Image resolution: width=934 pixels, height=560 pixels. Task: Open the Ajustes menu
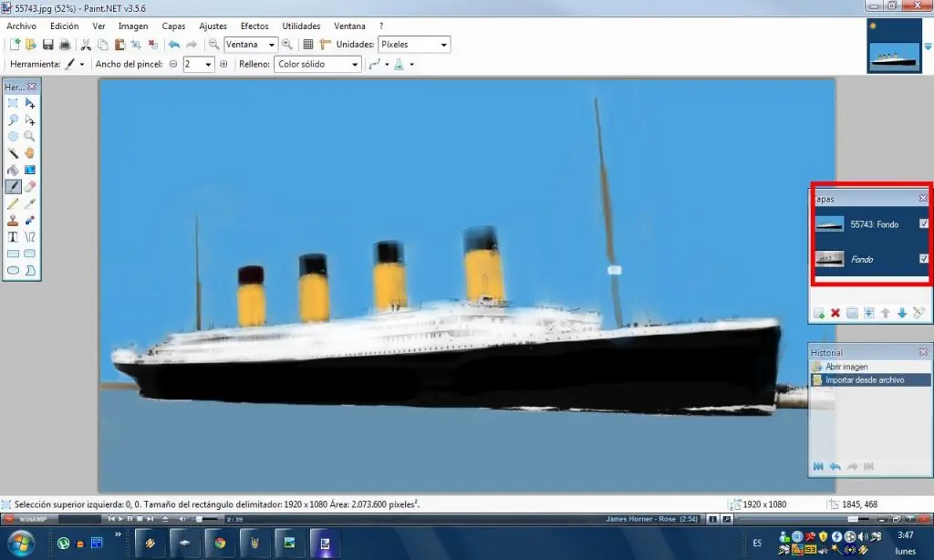click(213, 26)
